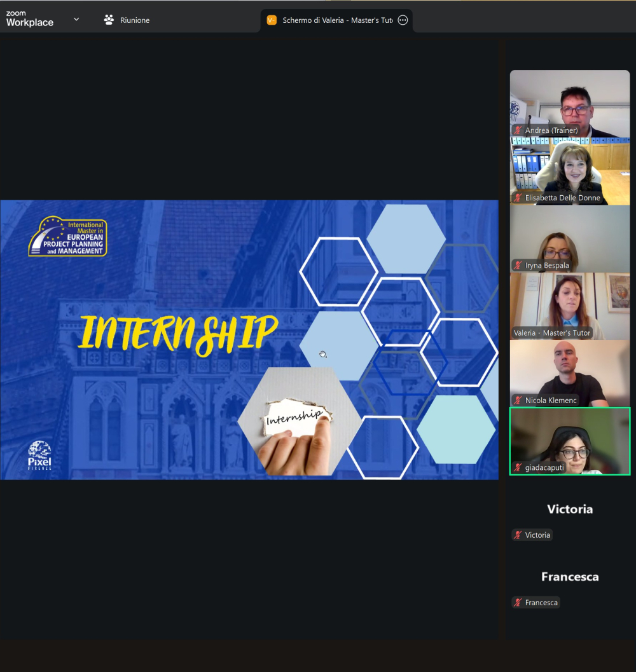This screenshot has height=672, width=636.
Task: Click the shared Internship slide title
Action: (178, 333)
